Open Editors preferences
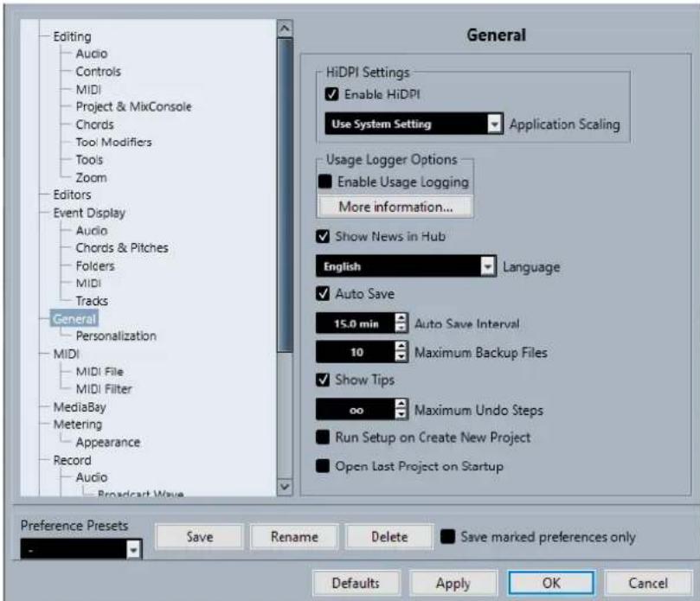This screenshot has height=601, width=700. (72, 195)
